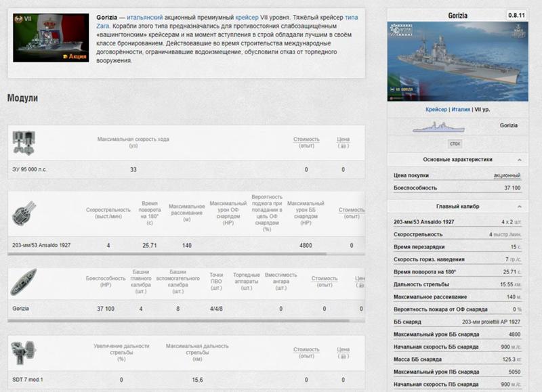This screenshot has width=542, height=392.
Task: Click the credits icon in the SDT 7 table
Action: pos(343,356)
